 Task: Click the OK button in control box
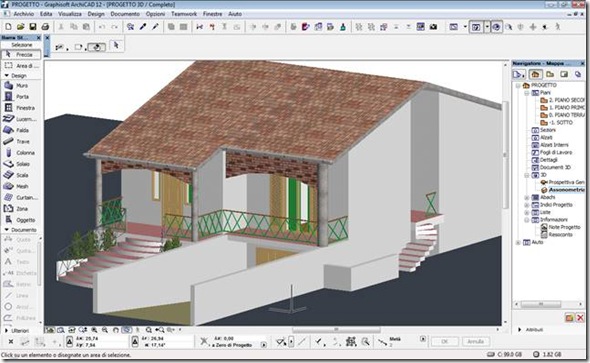tap(445, 342)
